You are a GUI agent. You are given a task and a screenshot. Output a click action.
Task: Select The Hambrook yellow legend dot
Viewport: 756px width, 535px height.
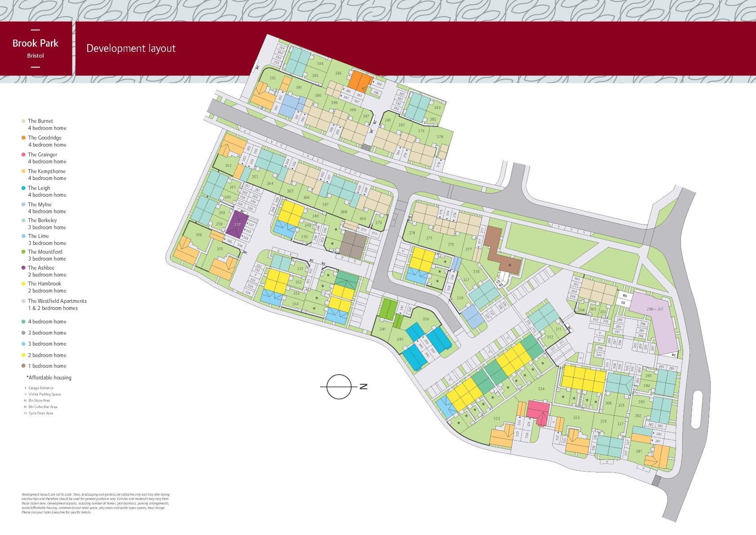[x=23, y=283]
